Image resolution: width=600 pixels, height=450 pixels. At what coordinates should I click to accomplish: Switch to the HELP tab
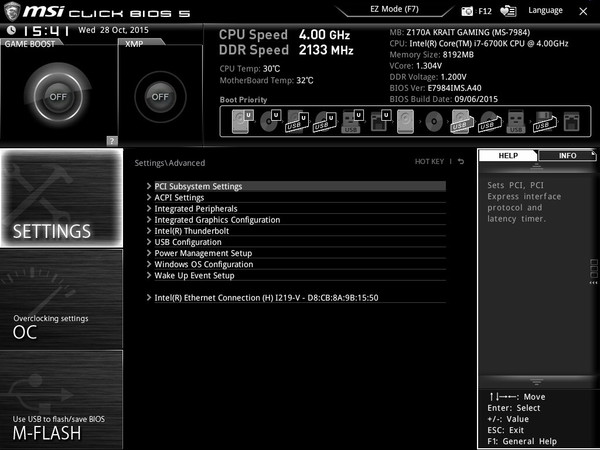click(508, 155)
